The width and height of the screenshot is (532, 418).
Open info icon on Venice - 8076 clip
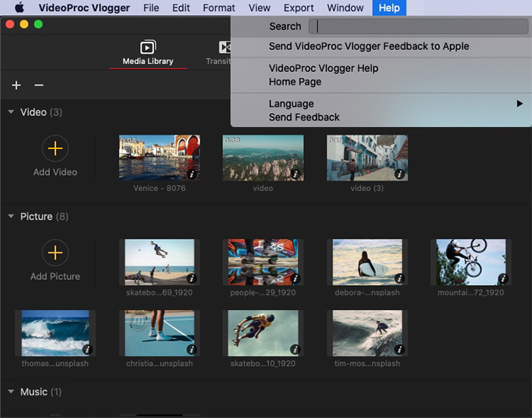point(192,174)
